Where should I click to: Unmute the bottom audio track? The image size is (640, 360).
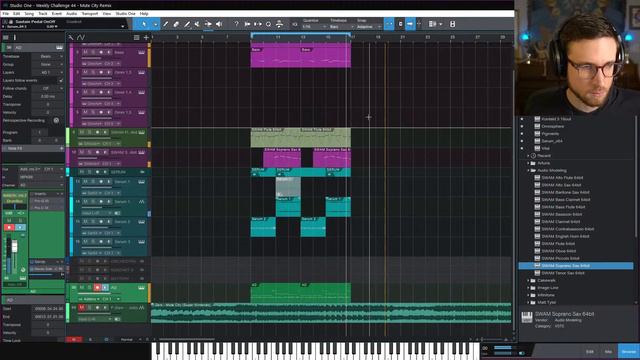(82, 307)
